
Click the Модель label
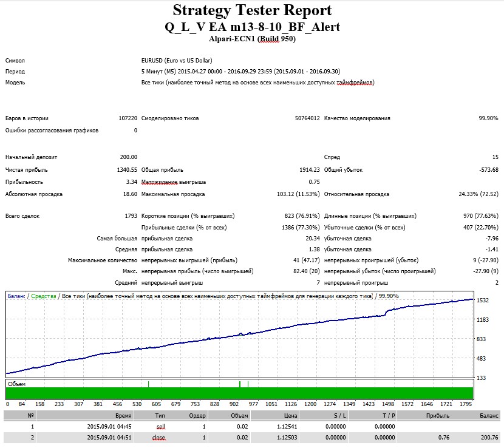pyautogui.click(x=15, y=83)
